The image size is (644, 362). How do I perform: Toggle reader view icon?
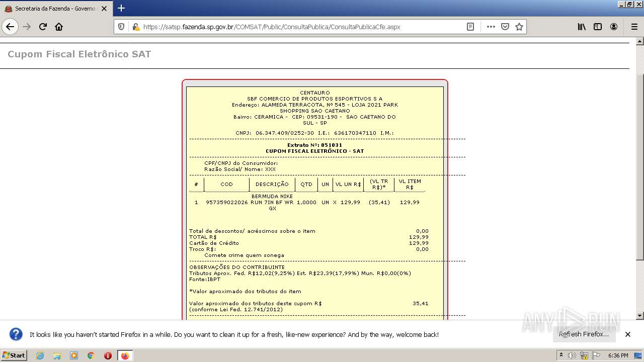pyautogui.click(x=470, y=27)
